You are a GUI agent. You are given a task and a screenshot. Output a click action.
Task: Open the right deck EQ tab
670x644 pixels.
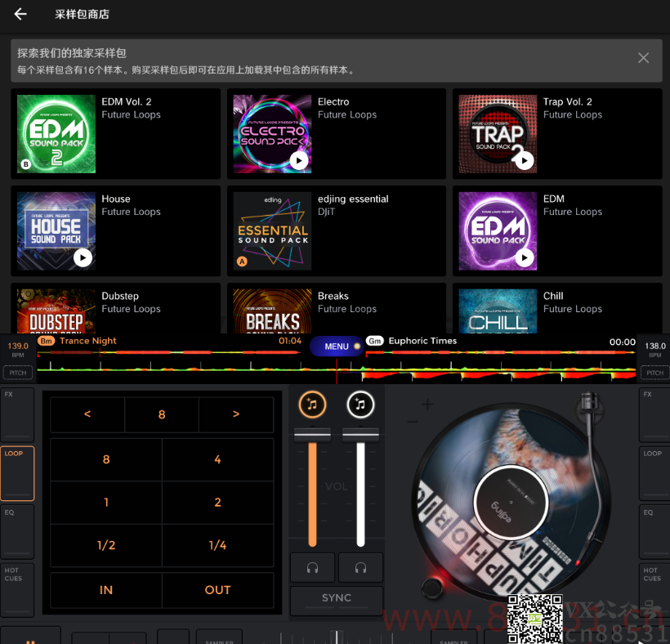[654, 531]
